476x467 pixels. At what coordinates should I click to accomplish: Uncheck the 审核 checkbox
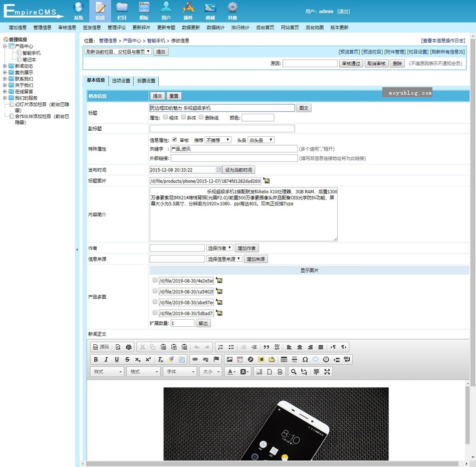pyautogui.click(x=174, y=140)
